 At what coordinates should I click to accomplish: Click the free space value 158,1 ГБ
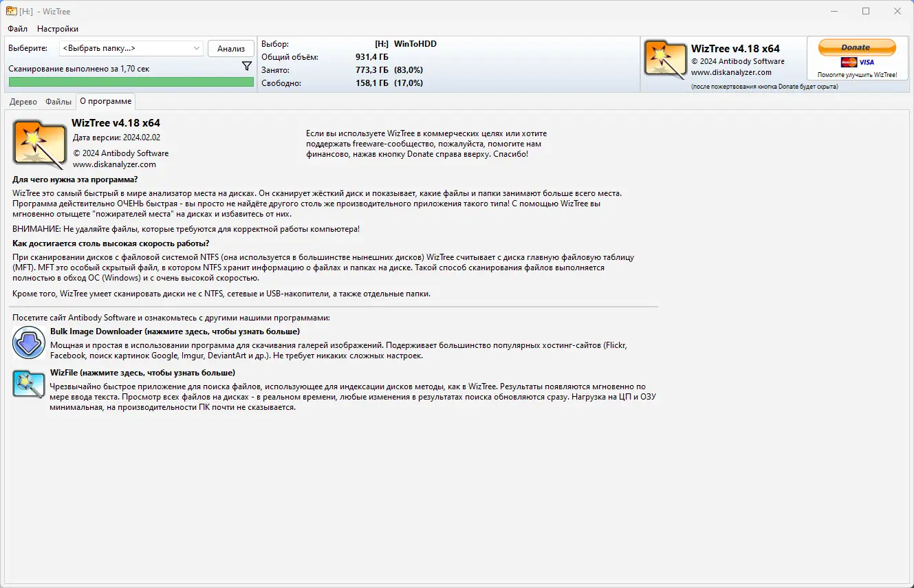click(x=372, y=83)
